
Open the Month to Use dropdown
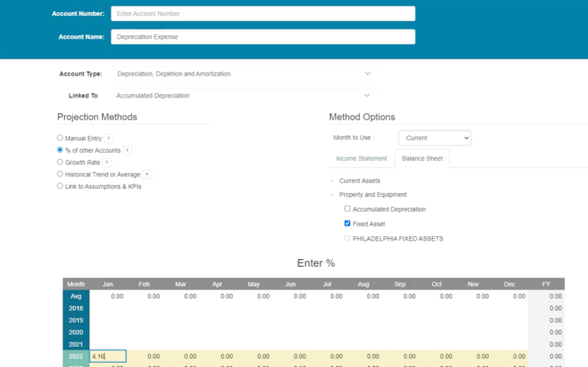[434, 138]
